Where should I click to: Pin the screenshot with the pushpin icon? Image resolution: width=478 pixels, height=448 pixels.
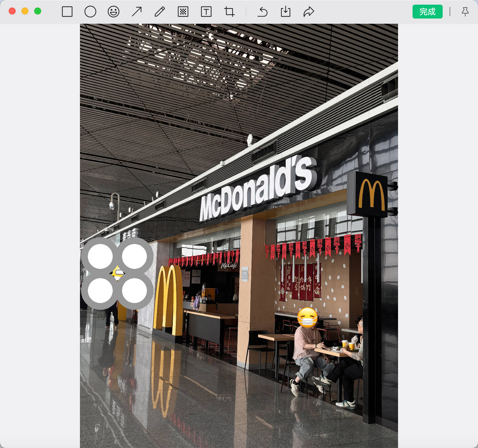(x=465, y=12)
